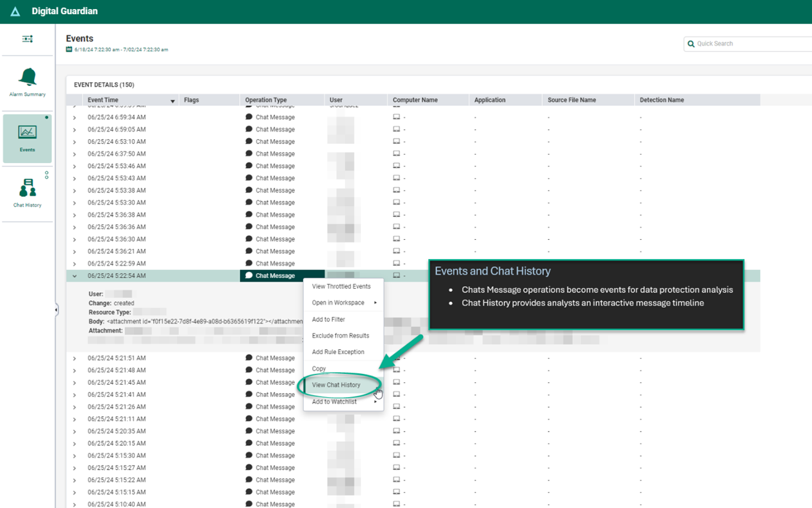Click the calendar icon next to date range
Screen dimensions: 812x508
pos(69,49)
